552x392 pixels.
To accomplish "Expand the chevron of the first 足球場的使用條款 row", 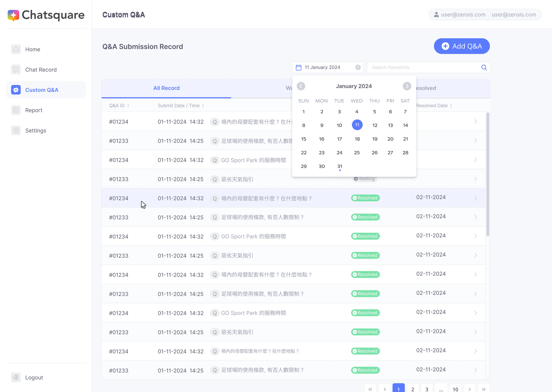I will coord(475,141).
